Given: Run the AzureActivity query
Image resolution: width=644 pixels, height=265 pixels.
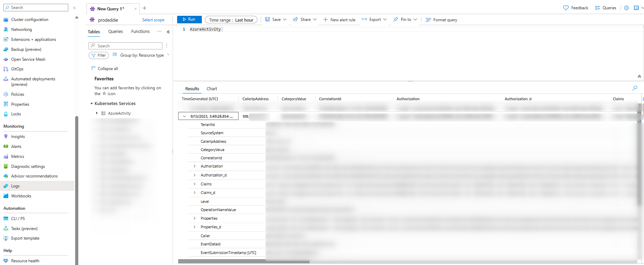Looking at the screenshot, I should click(189, 20).
